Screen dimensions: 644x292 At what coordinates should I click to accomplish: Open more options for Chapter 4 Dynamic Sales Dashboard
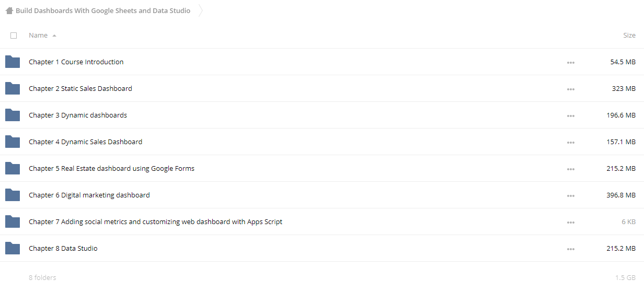click(570, 142)
